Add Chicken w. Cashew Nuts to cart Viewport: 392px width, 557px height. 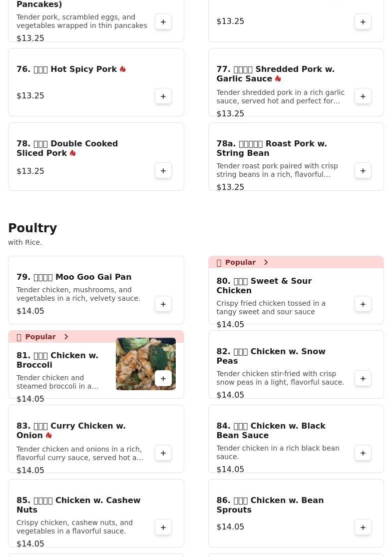(x=163, y=527)
